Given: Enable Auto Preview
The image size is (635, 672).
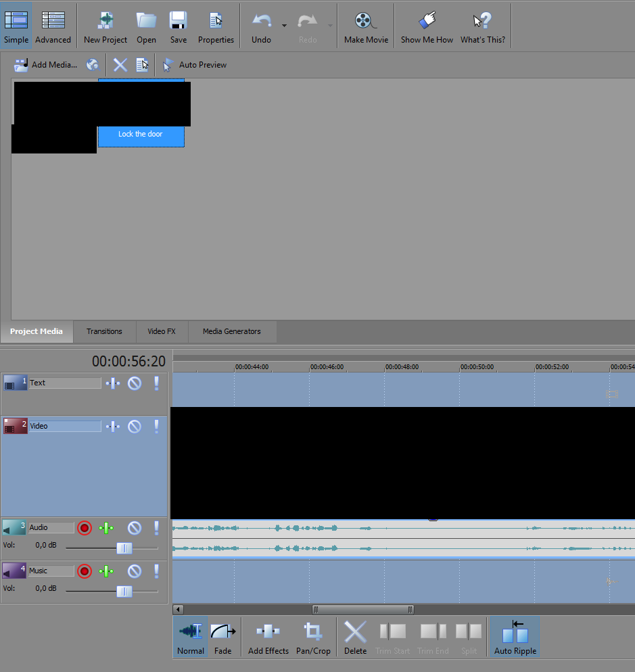Looking at the screenshot, I should point(195,65).
